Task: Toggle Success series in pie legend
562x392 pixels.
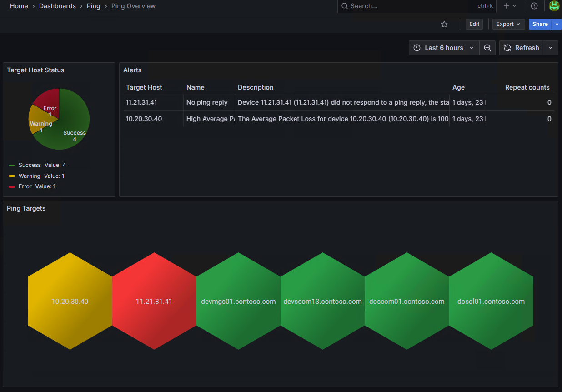Action: (x=30, y=165)
